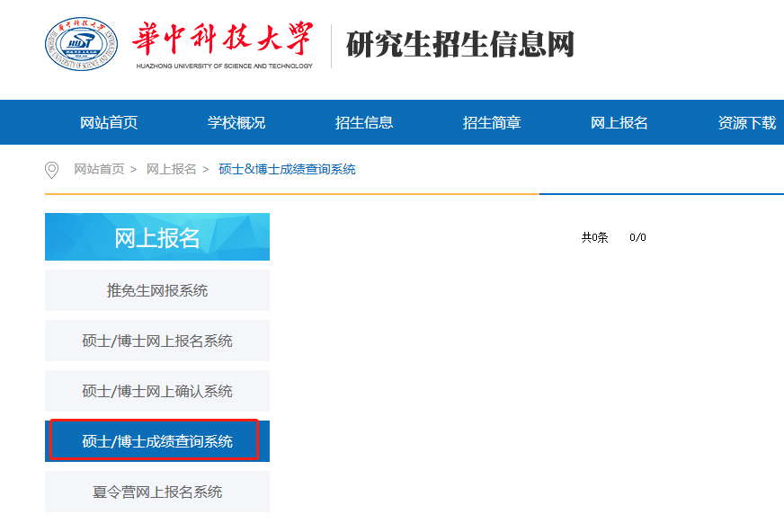Open 推免生网报系统 in the sidebar
Image resolution: width=784 pixels, height=532 pixels.
(157, 290)
